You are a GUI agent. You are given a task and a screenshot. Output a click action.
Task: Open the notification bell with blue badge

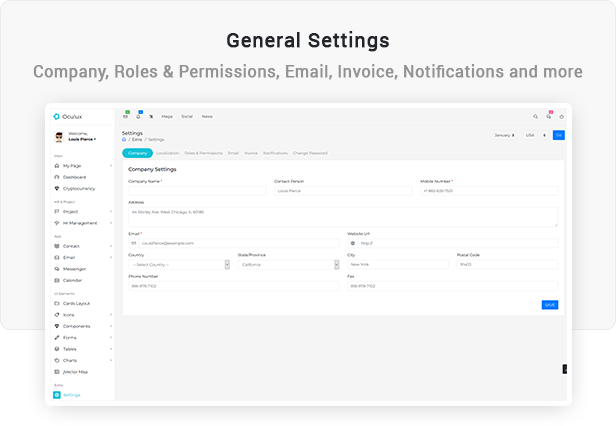[138, 116]
